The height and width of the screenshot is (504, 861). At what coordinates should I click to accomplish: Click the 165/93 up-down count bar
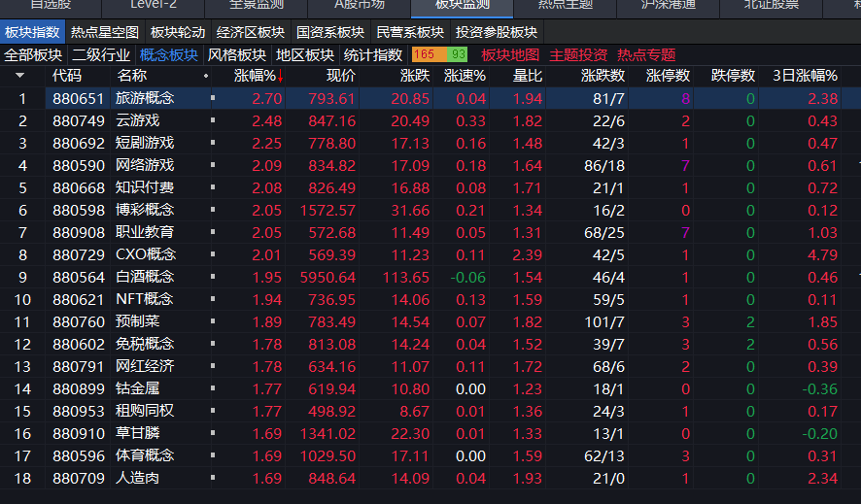(440, 54)
